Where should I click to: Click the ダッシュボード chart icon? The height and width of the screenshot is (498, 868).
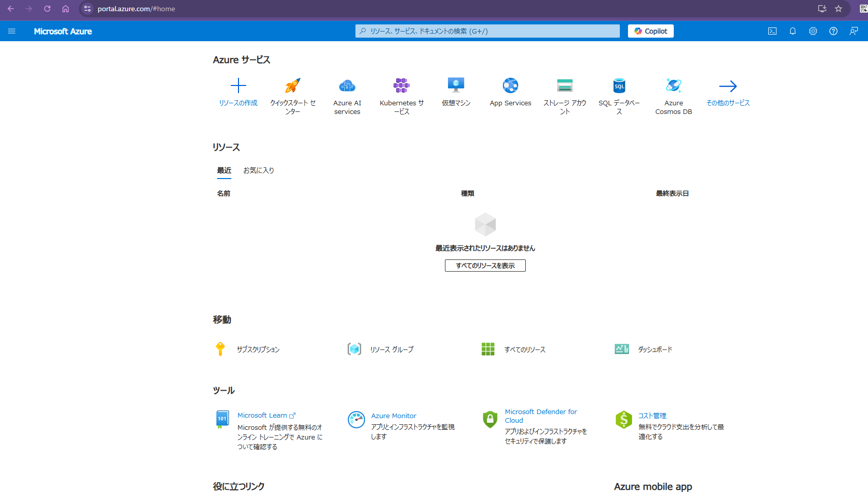click(622, 349)
